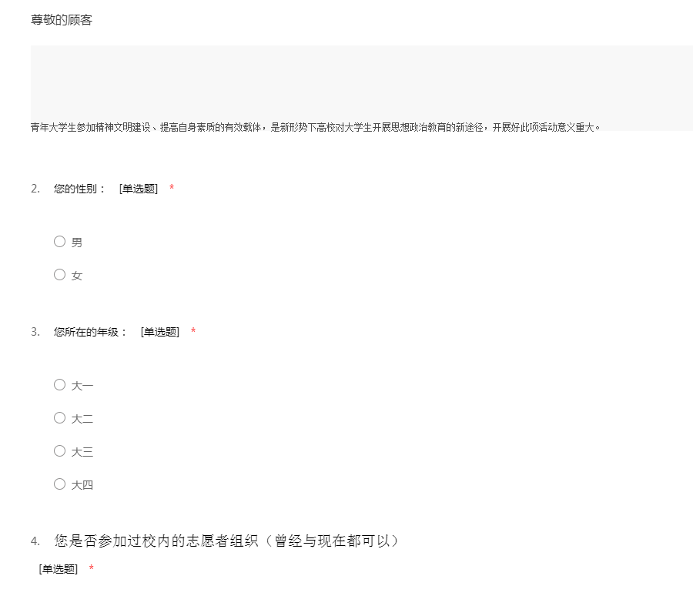
Task: Select the 女 radio button
Action: (x=59, y=274)
